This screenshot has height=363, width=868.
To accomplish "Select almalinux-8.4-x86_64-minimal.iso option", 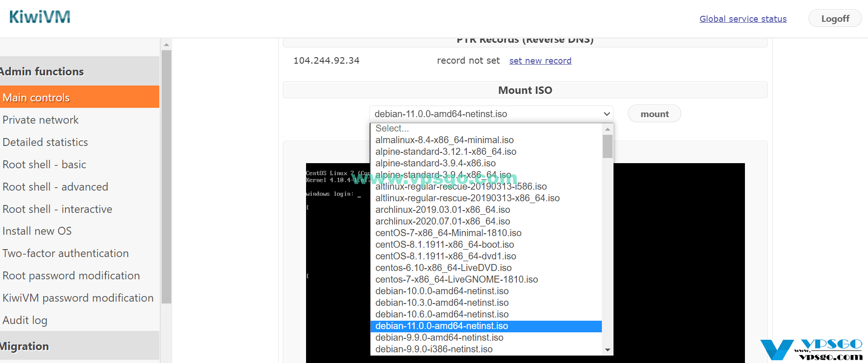I will point(486,140).
